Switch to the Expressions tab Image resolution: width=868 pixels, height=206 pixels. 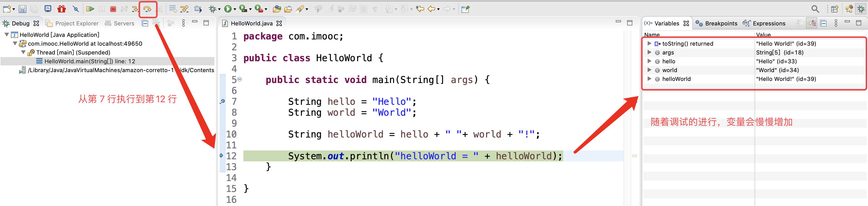pos(764,23)
